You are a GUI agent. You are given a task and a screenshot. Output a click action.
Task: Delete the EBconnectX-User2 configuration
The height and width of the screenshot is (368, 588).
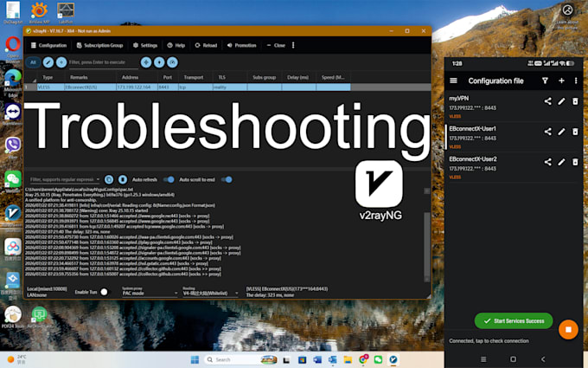(575, 162)
